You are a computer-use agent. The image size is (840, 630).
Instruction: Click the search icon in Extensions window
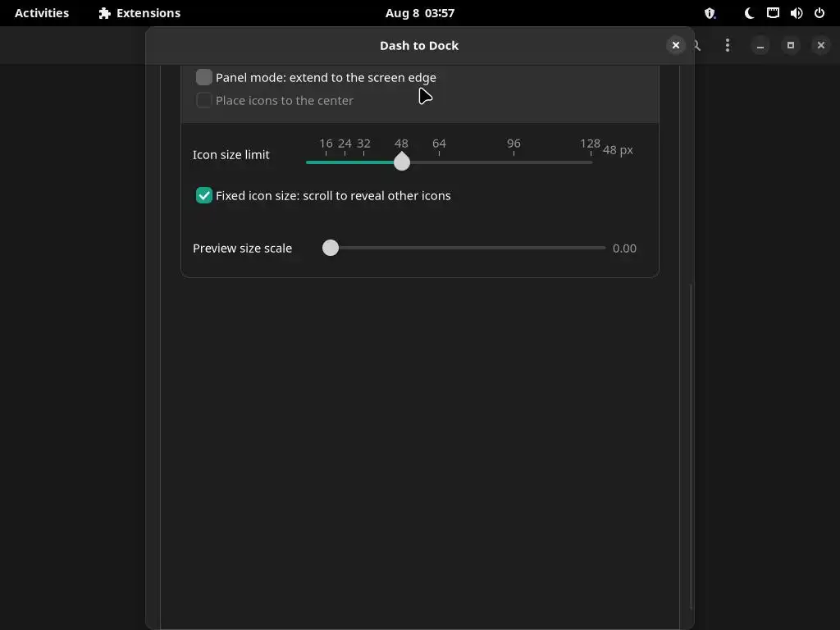pos(697,46)
